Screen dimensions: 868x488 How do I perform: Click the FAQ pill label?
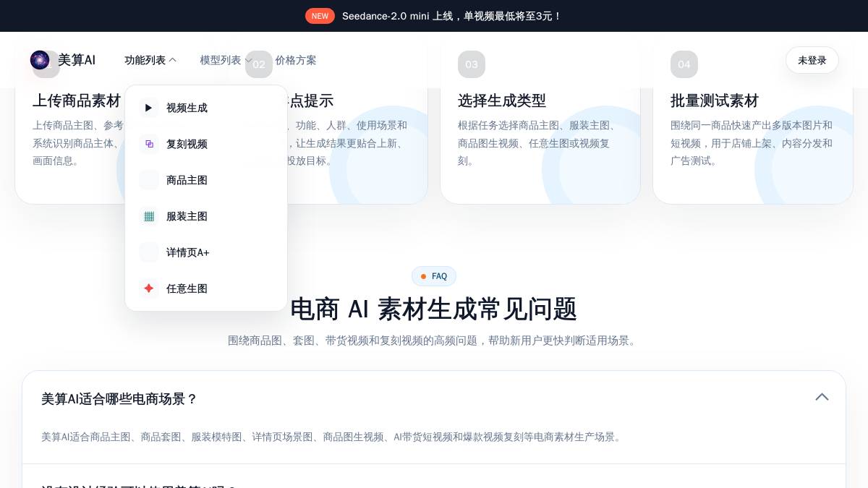click(x=434, y=276)
